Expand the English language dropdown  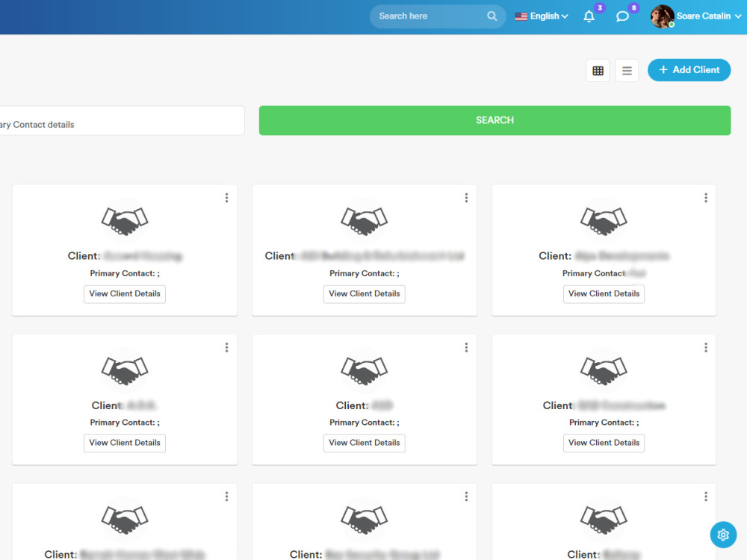[x=542, y=16]
